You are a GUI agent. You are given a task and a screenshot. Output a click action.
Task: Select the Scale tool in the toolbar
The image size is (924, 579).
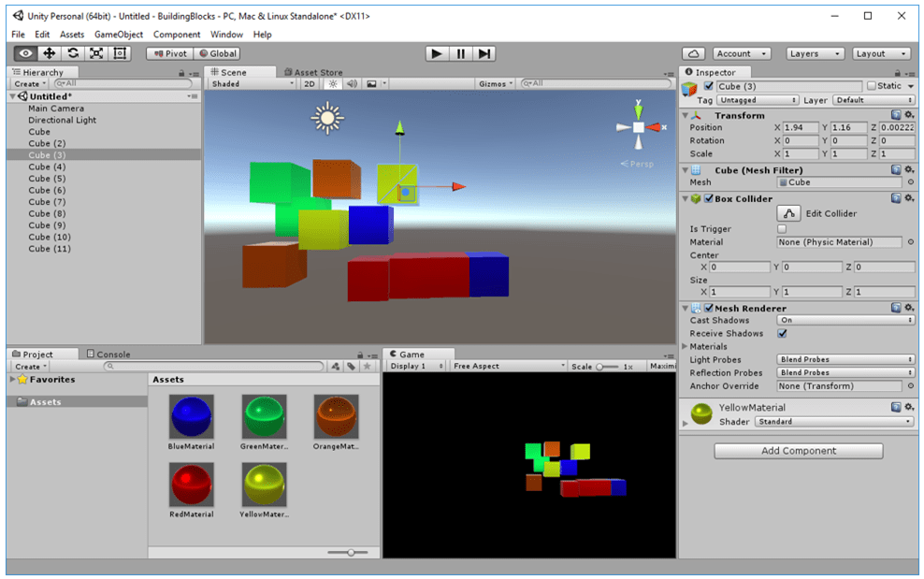(x=96, y=53)
